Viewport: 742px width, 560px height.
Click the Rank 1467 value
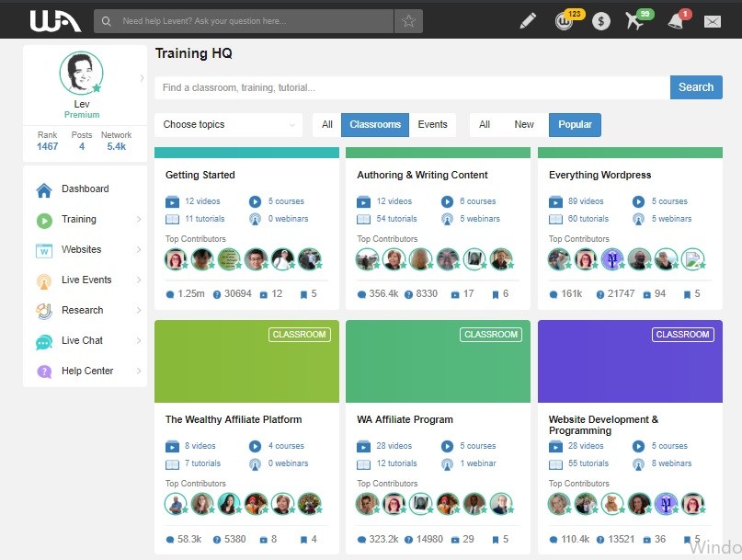[47, 147]
